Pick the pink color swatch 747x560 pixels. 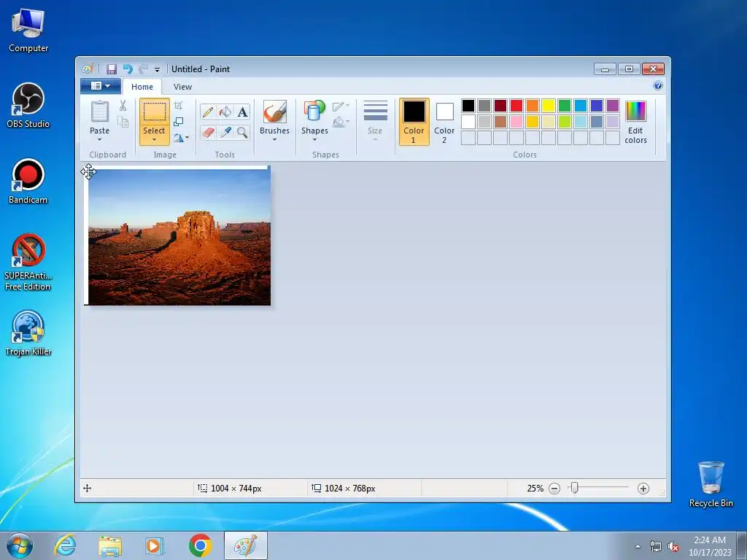point(516,122)
